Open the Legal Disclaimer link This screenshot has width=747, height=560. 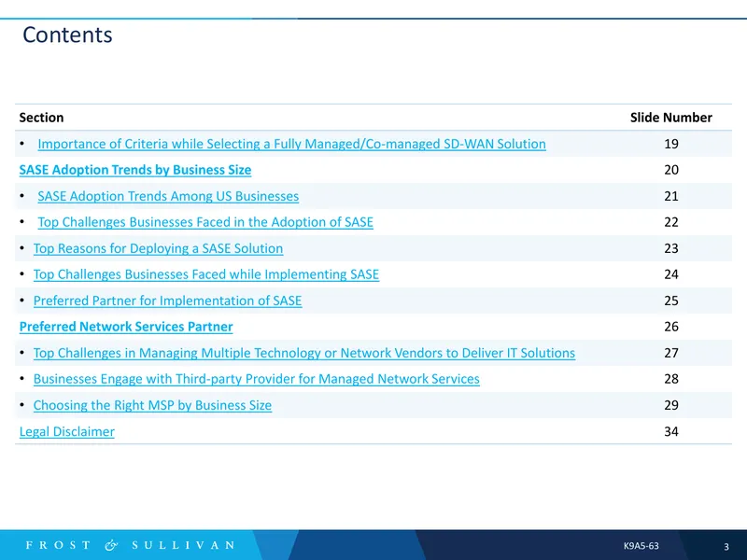pyautogui.click(x=67, y=431)
